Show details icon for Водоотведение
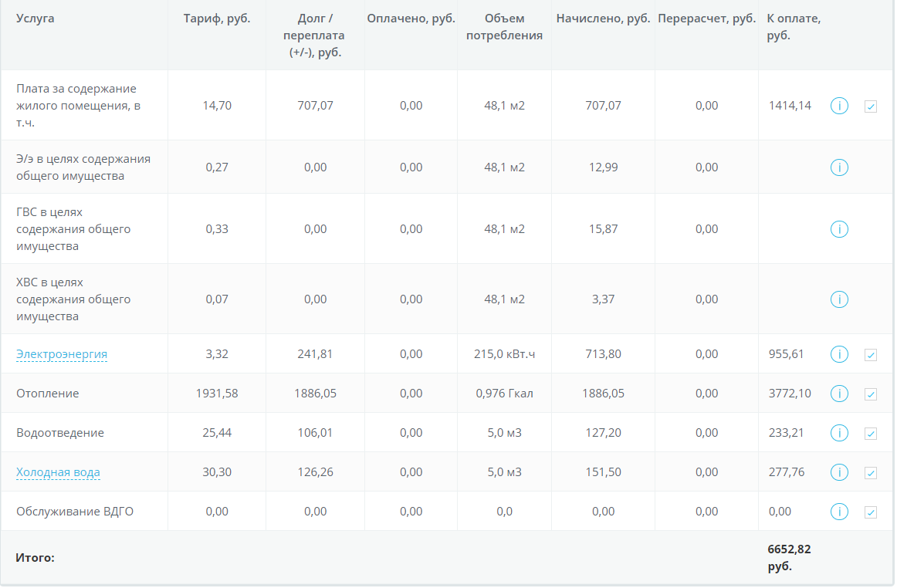Image resolution: width=897 pixels, height=588 pixels. pos(839,433)
